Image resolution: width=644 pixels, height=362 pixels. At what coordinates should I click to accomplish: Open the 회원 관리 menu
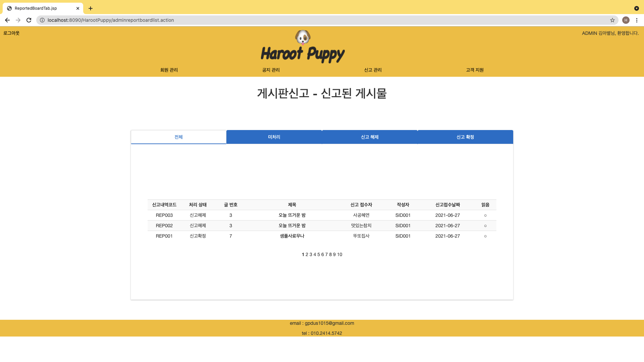pos(169,70)
